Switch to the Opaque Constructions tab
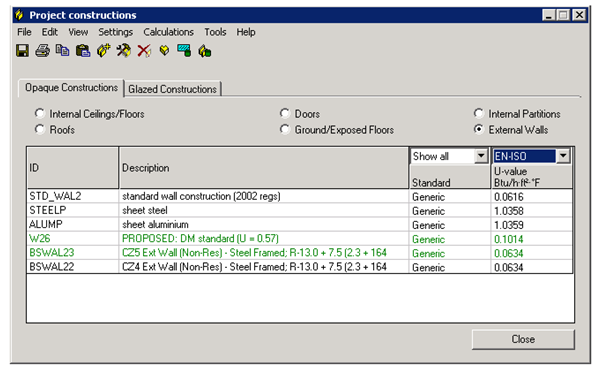 click(x=71, y=88)
